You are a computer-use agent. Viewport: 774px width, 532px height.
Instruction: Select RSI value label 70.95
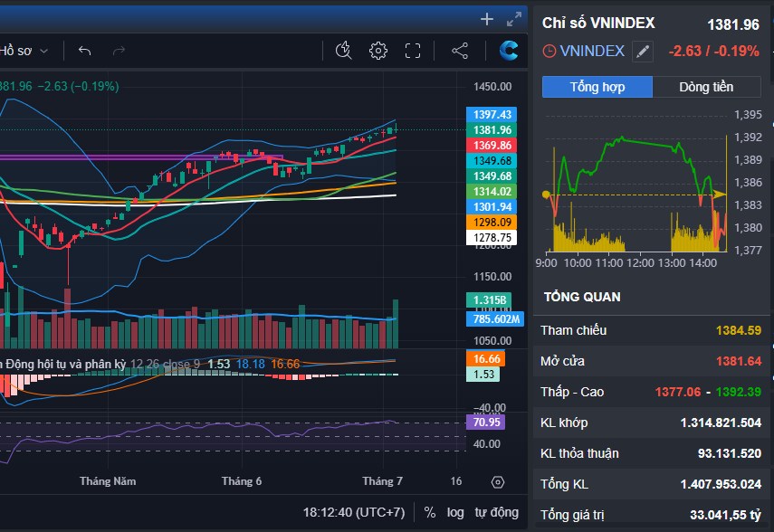pos(486,422)
